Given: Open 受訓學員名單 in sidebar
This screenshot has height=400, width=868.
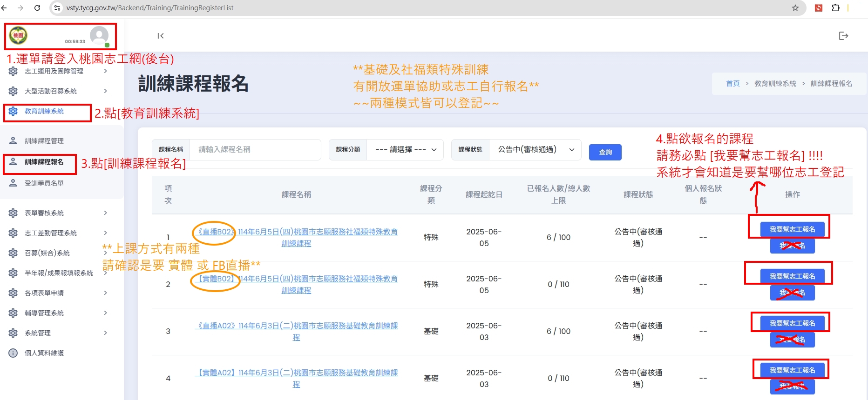Looking at the screenshot, I should [x=44, y=183].
